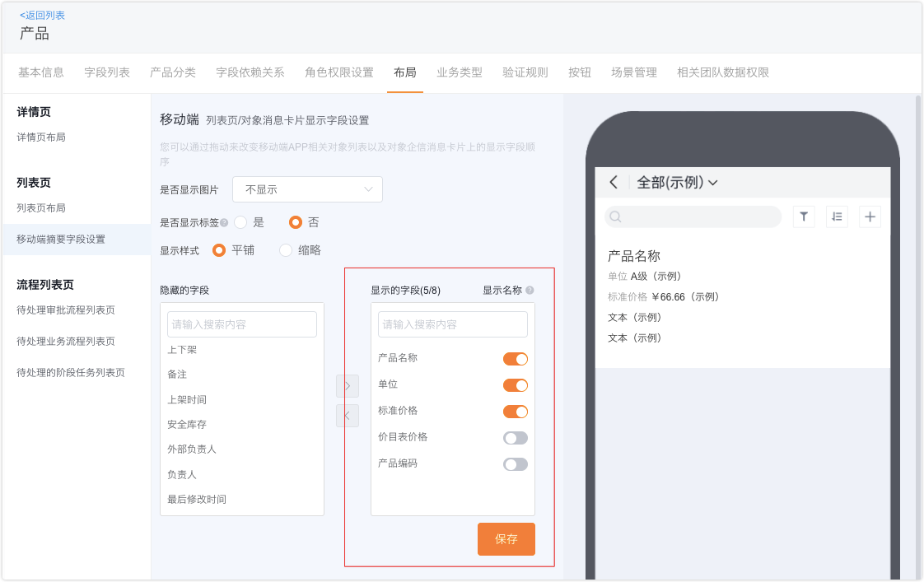Screen dimensions: 924x582
Task: Enable 产品编码 display name switch
Action: tap(515, 464)
